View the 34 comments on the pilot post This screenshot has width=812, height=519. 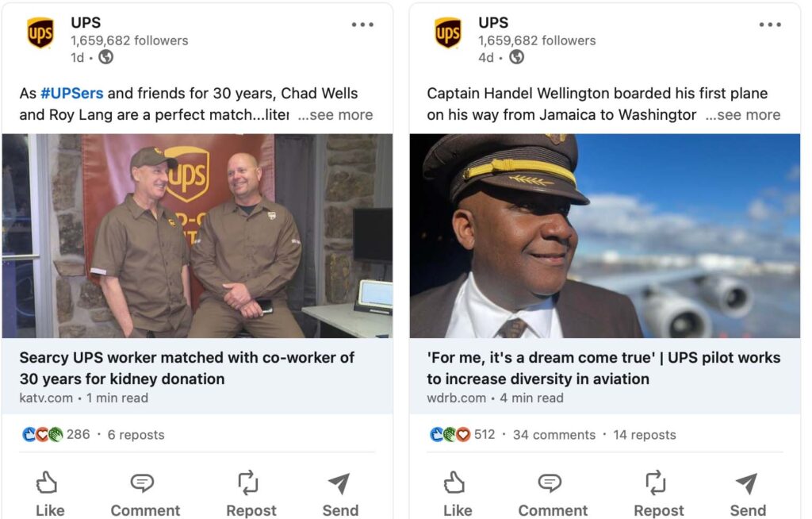pyautogui.click(x=555, y=434)
